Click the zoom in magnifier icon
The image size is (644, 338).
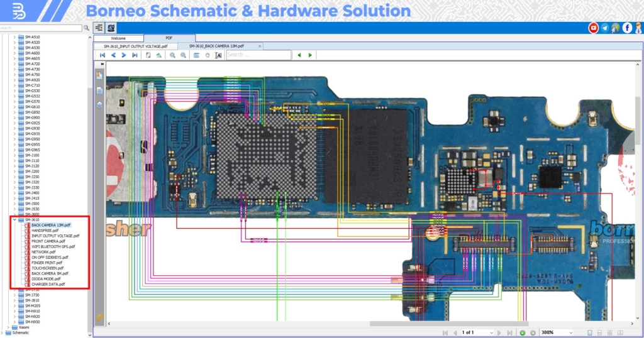(x=172, y=55)
